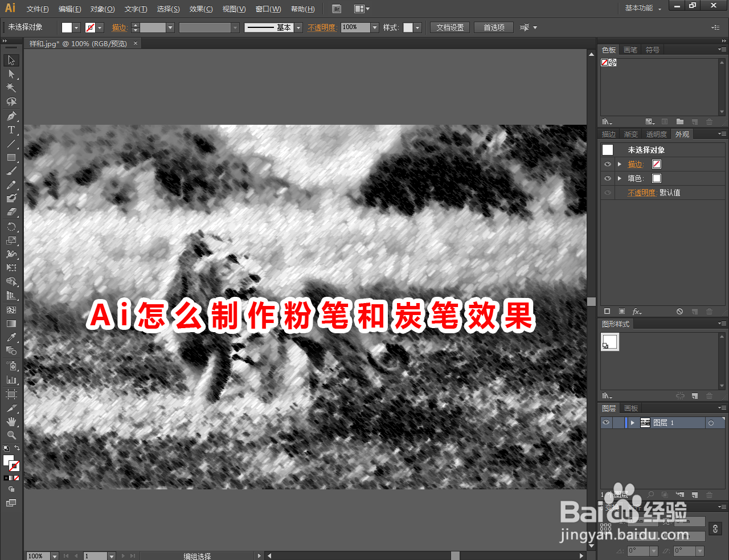The height and width of the screenshot is (560, 729).
Task: Open the opacity dropdown in control bar
Action: [374, 27]
